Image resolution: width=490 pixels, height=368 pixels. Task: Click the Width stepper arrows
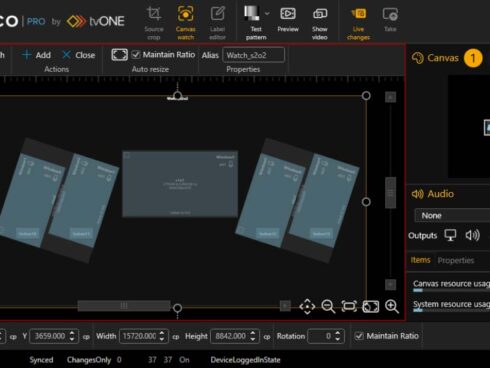(x=162, y=336)
